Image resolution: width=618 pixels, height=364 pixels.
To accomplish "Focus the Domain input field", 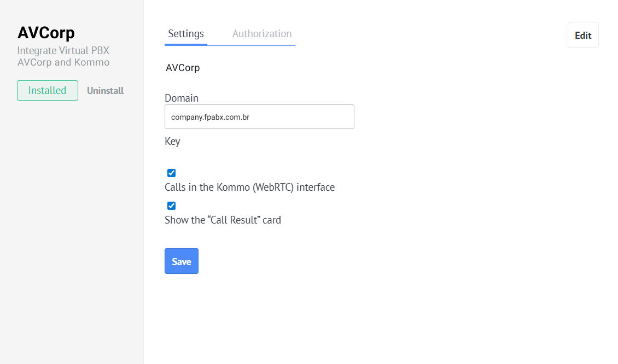I will click(x=259, y=117).
